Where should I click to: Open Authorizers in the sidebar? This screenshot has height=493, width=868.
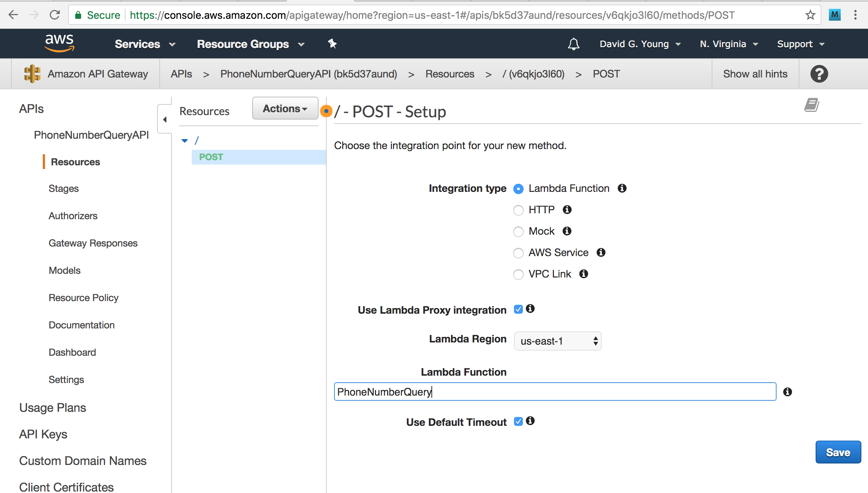point(73,216)
